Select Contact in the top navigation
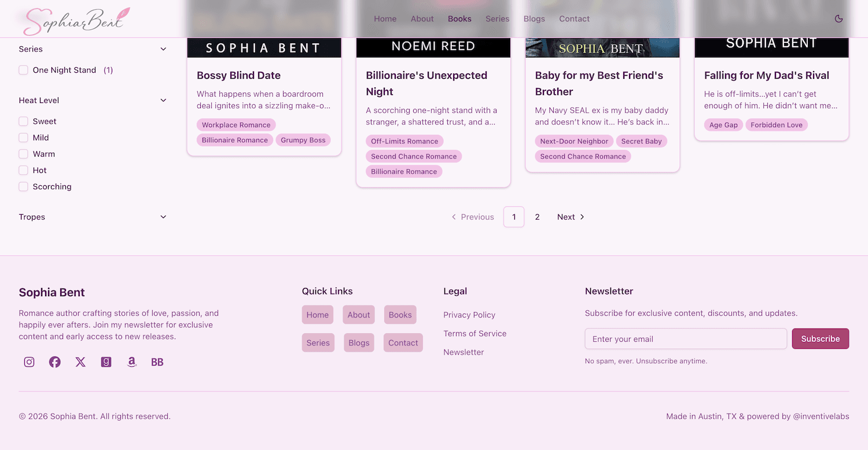The image size is (868, 450). pyautogui.click(x=574, y=19)
